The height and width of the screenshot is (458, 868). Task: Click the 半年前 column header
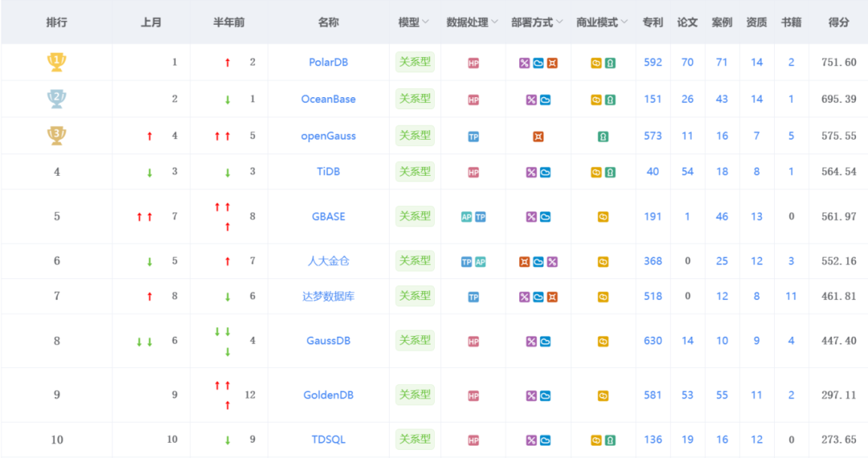[x=228, y=22]
